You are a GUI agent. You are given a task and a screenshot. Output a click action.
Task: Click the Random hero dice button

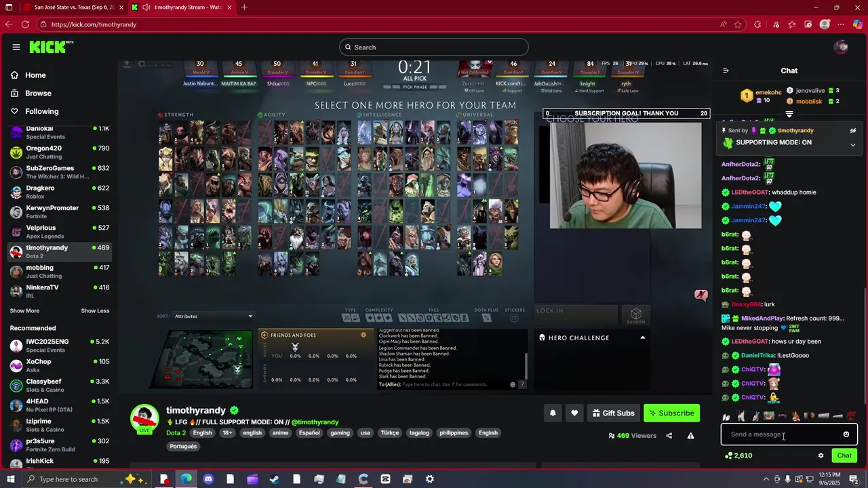coord(636,315)
